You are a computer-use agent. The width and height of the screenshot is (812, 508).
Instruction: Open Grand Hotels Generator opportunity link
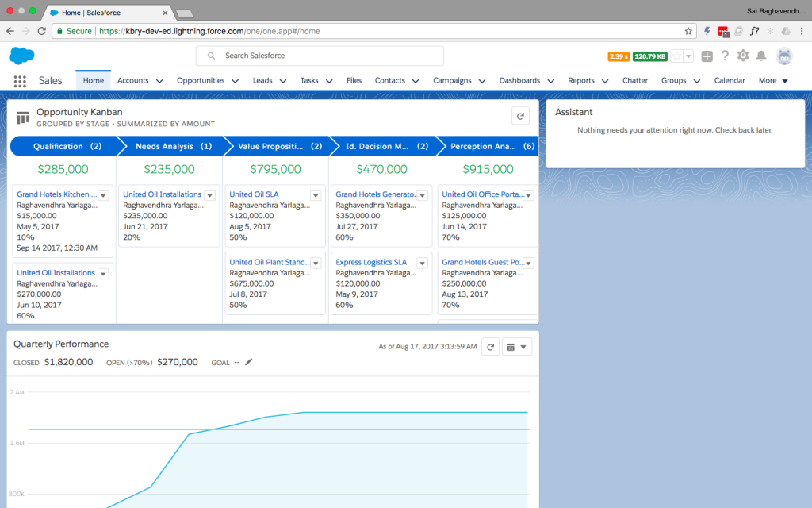click(375, 194)
